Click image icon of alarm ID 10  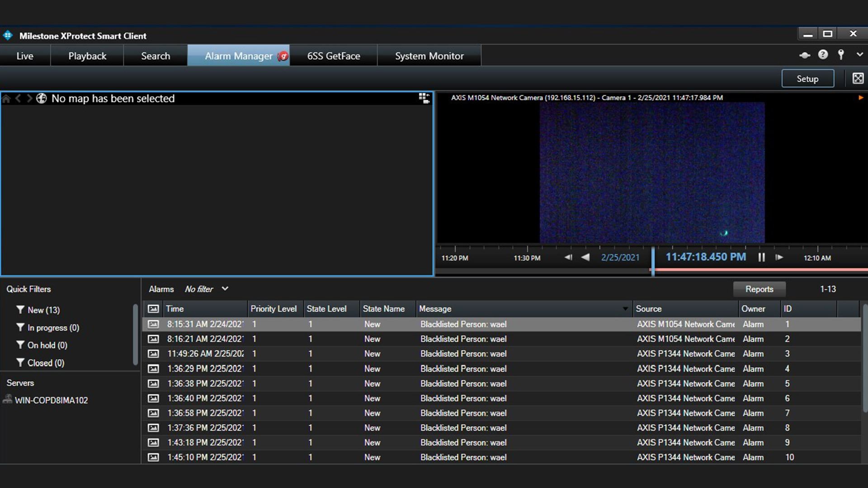pyautogui.click(x=154, y=457)
